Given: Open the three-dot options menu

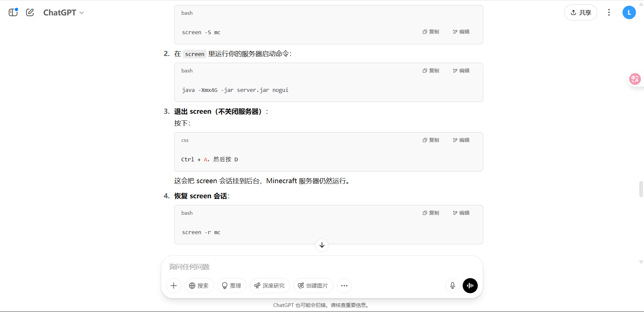Looking at the screenshot, I should click(609, 12).
